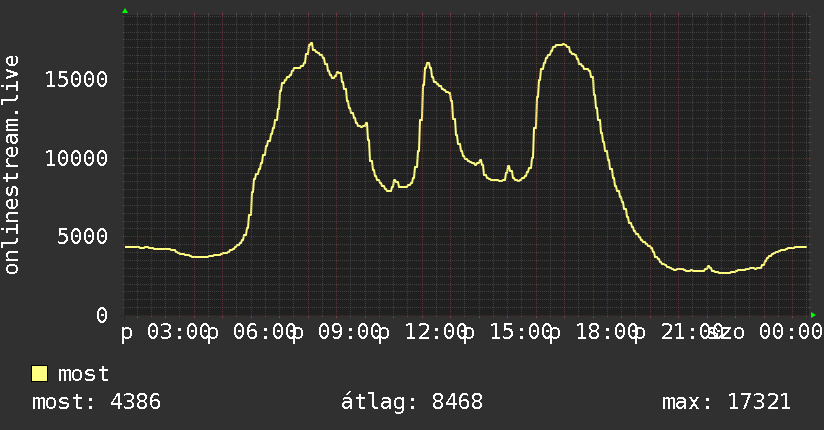Click the x-axis label 'p 12:00'

423,332
